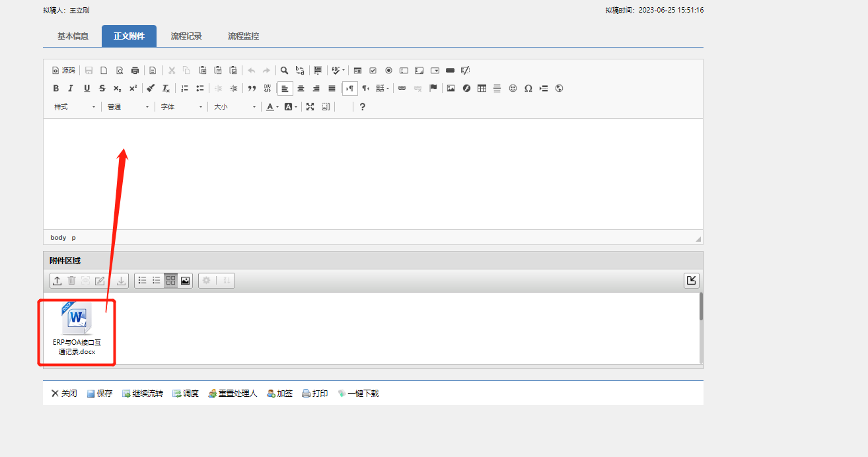This screenshot has width=868, height=457.
Task: Open the Replace icon
Action: pyautogui.click(x=300, y=70)
